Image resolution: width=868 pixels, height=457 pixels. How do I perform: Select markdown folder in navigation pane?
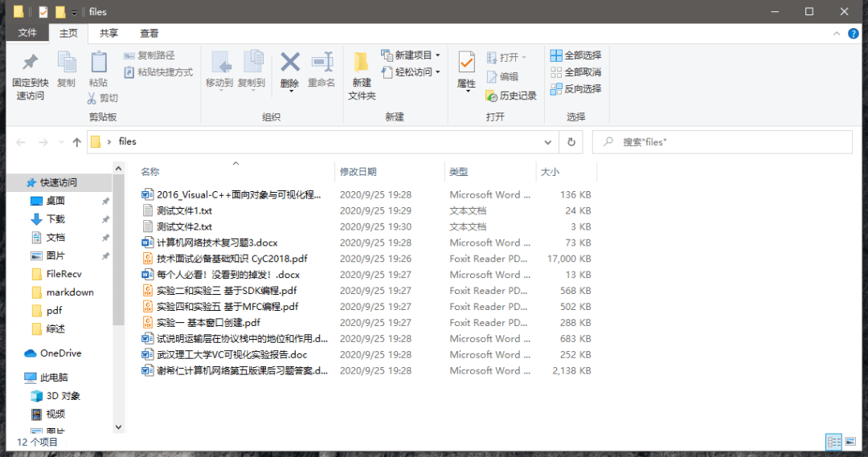pyautogui.click(x=70, y=292)
